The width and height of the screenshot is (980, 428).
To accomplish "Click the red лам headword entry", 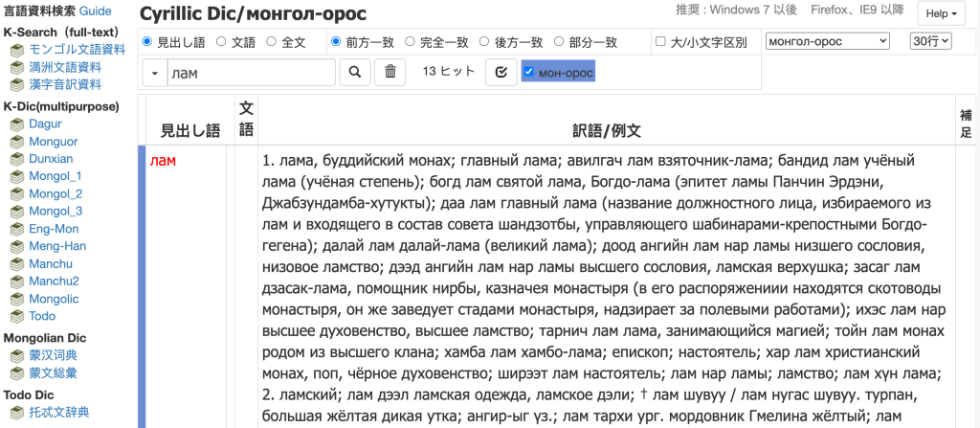I will [164, 161].
